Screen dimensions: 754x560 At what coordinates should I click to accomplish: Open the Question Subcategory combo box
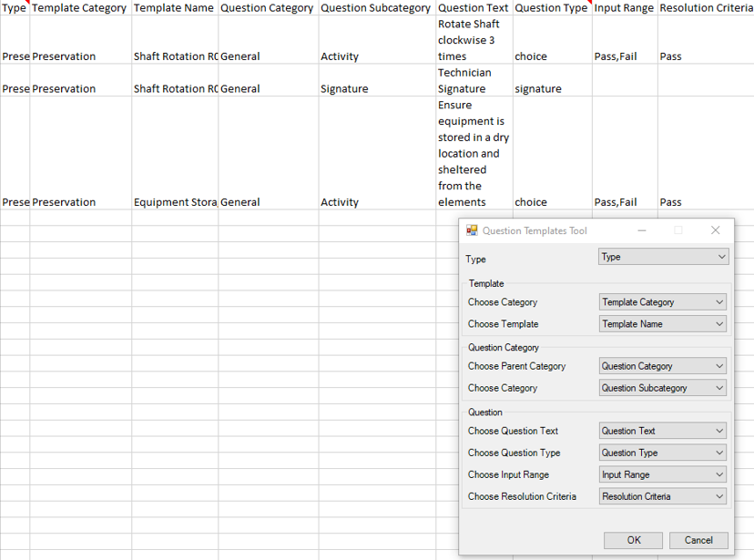[663, 388]
